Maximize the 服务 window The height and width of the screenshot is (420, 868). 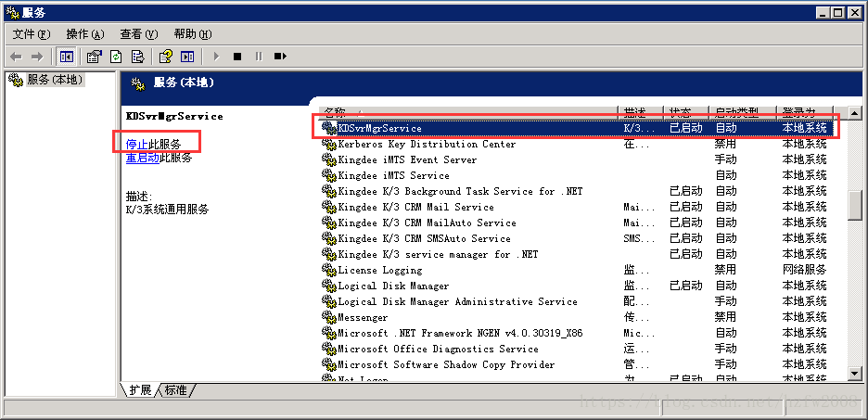838,12
